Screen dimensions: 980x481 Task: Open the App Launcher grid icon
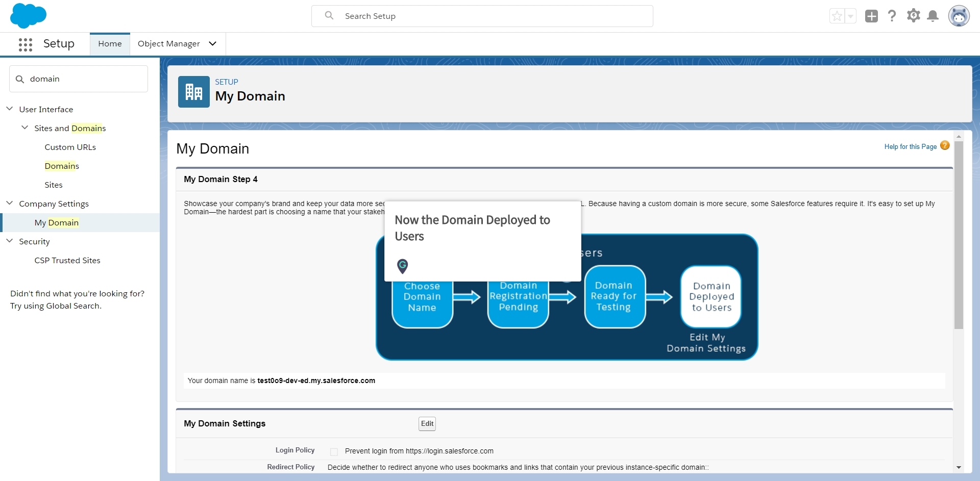26,44
